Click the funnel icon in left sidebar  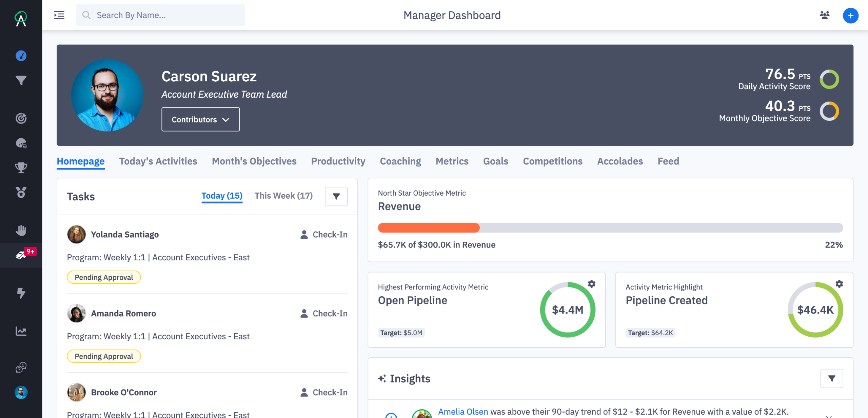pos(21,80)
